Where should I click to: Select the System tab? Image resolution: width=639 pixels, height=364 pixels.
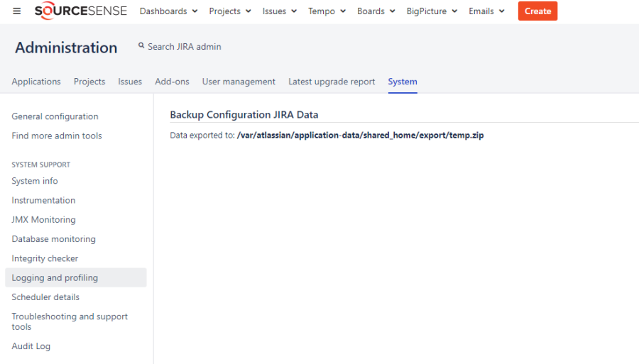(x=403, y=82)
